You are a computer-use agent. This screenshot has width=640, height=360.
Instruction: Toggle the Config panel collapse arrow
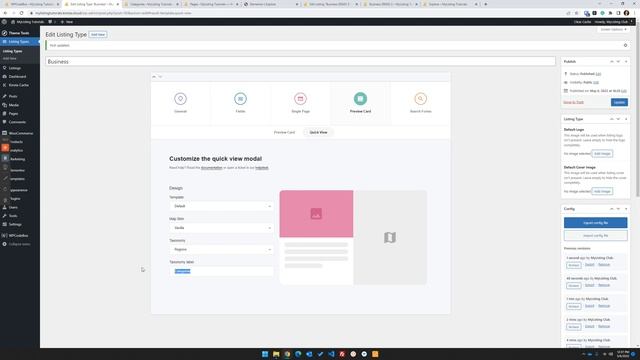[626, 209]
